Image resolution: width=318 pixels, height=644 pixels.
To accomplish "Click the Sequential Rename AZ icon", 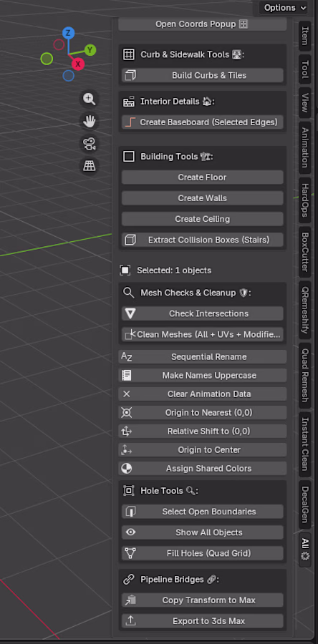I will 127,356.
